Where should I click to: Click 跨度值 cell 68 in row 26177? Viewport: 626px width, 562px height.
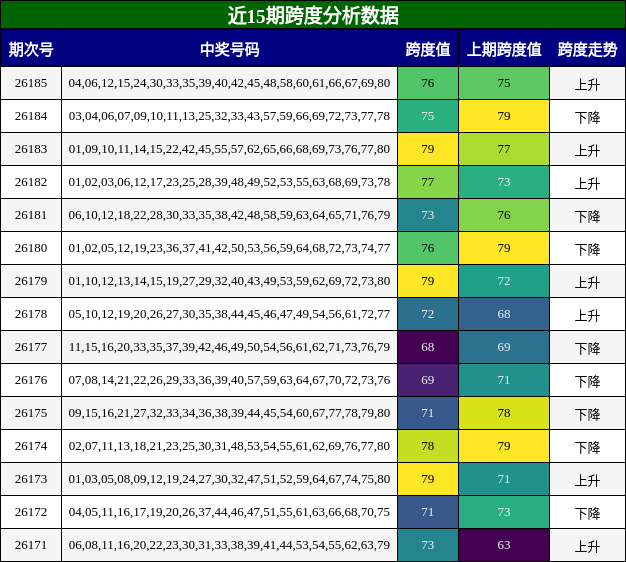coord(428,347)
